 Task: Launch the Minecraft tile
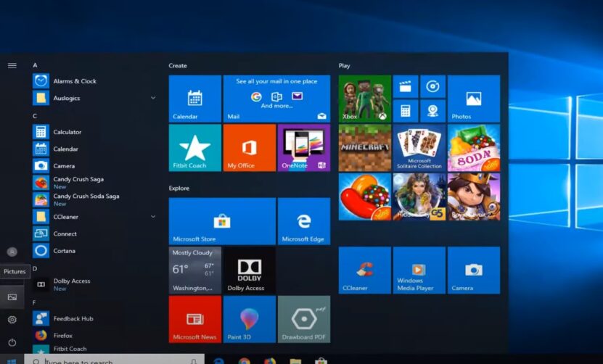pos(365,148)
